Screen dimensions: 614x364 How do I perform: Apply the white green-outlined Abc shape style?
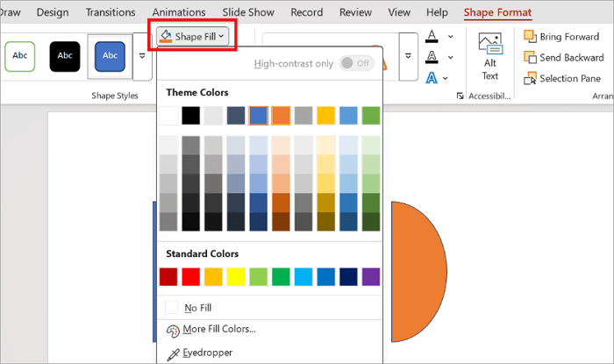point(20,56)
